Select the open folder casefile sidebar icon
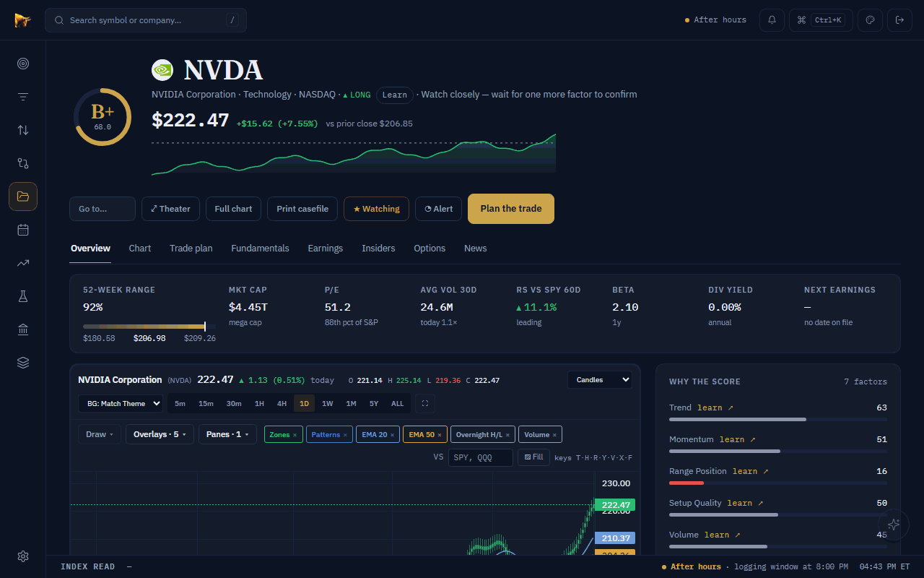924x578 pixels. pyautogui.click(x=23, y=197)
